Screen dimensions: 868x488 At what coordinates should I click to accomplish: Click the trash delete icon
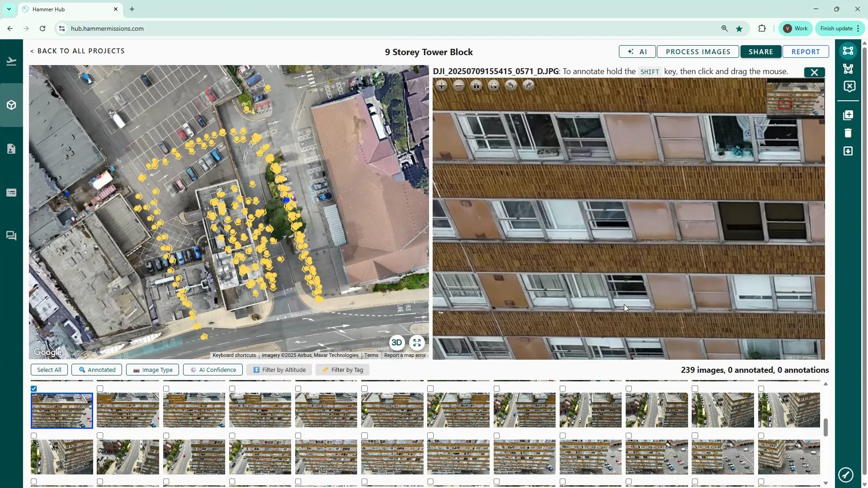pos(848,133)
